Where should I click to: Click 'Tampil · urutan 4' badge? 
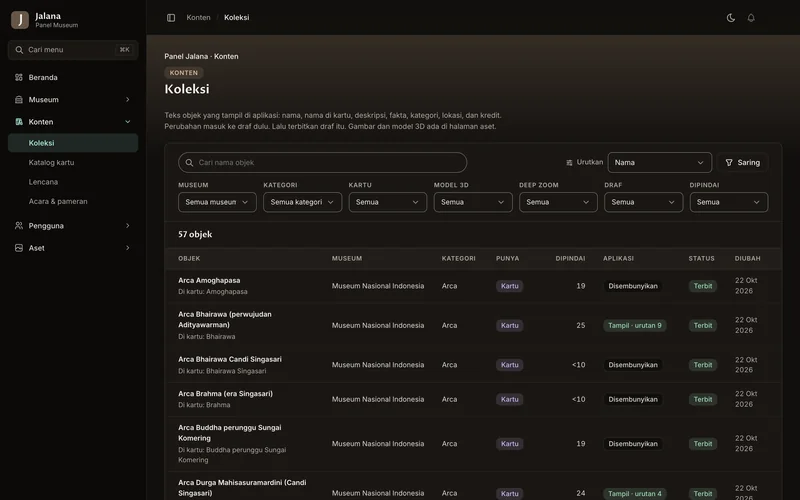click(x=634, y=493)
